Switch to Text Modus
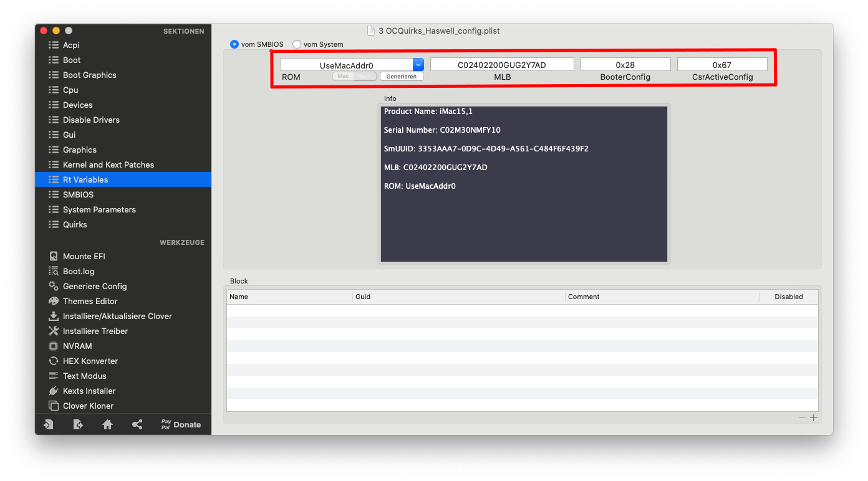 pos(77,376)
